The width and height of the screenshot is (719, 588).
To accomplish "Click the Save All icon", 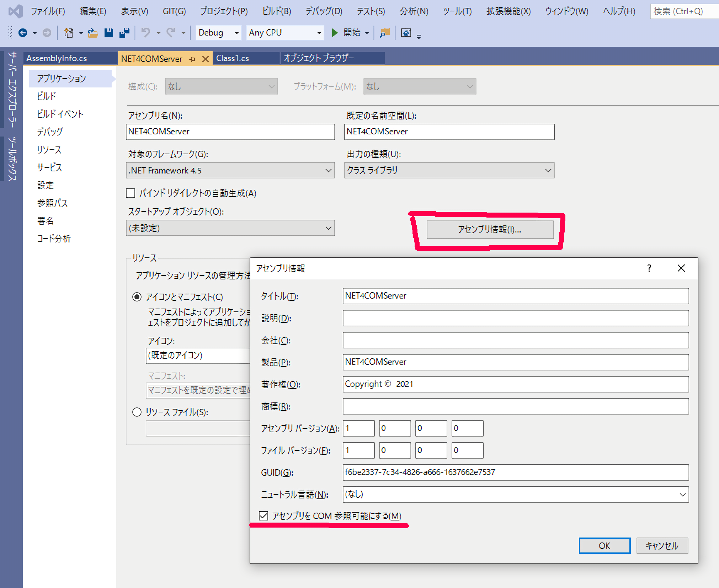I will click(x=124, y=33).
